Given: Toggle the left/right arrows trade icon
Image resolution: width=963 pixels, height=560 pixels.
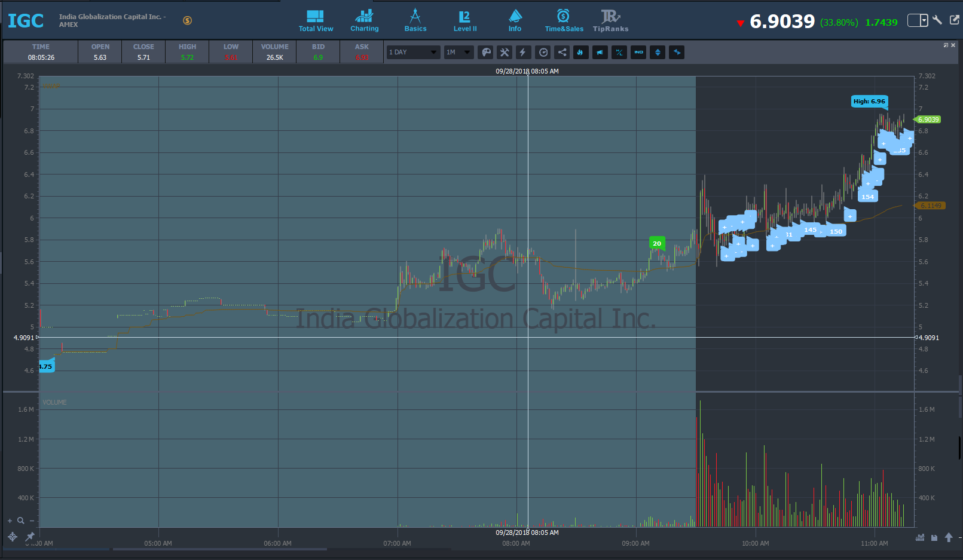Looking at the screenshot, I should pos(677,53).
